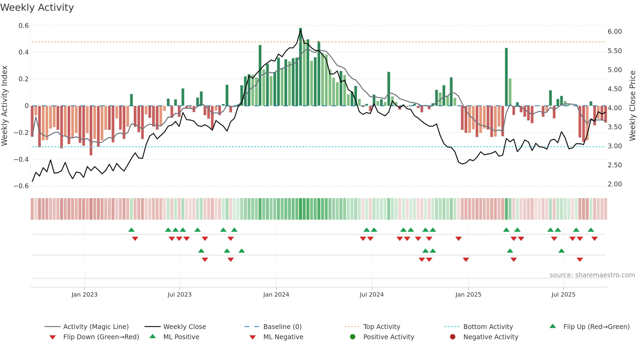The image size is (644, 362).
Task: Click the Jul 2023 axis label
Action: (180, 294)
